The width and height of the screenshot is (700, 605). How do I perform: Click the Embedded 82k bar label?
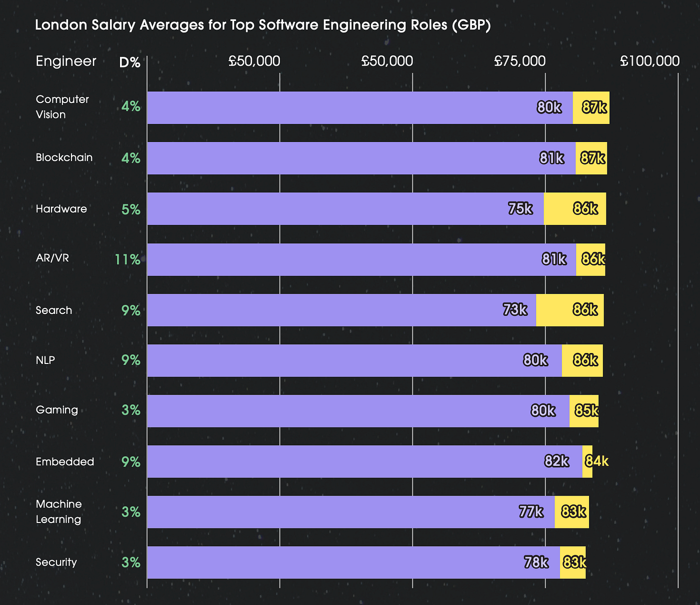pos(556,461)
